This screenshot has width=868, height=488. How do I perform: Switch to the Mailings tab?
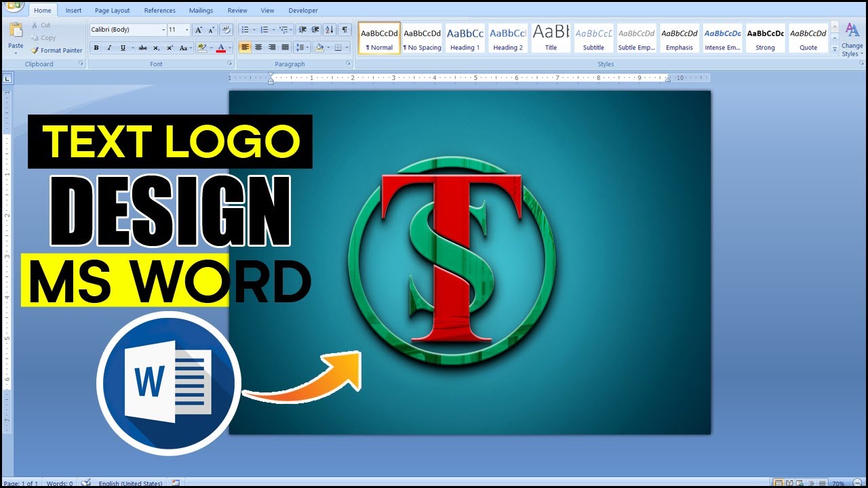tap(201, 10)
